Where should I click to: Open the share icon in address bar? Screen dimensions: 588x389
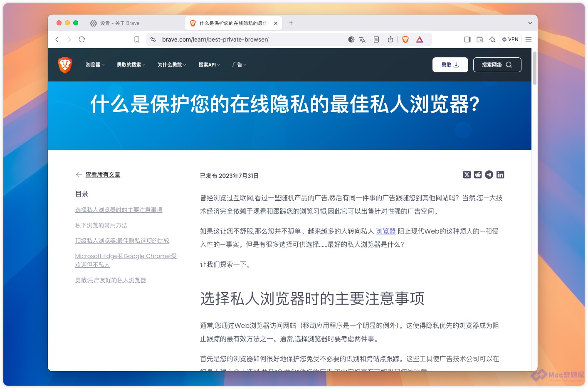[x=390, y=39]
